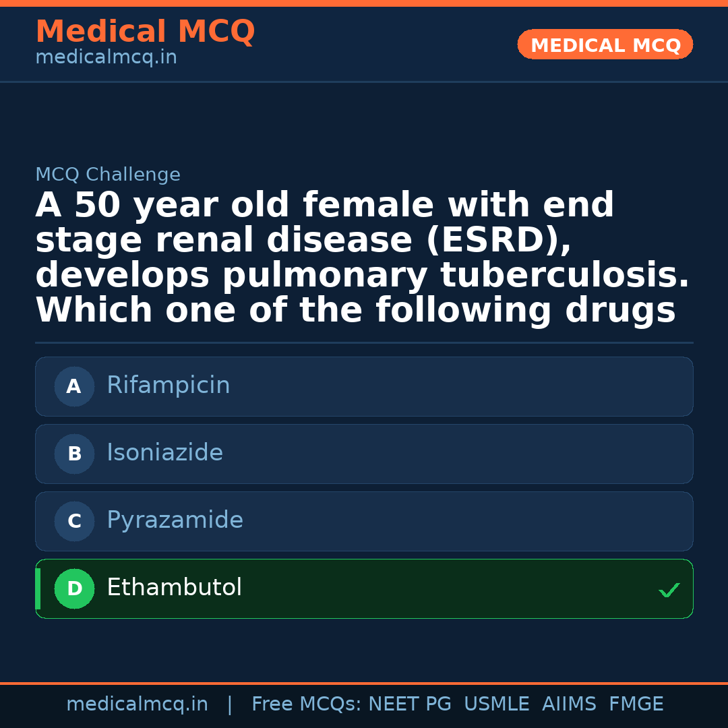The height and width of the screenshot is (728, 728).
Task: Click the "Free MCQs:" footer label
Action: pyautogui.click(x=307, y=704)
